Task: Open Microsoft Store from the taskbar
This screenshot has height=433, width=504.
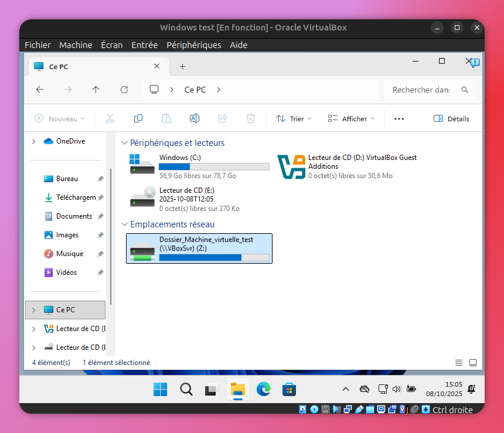Action: pos(288,389)
